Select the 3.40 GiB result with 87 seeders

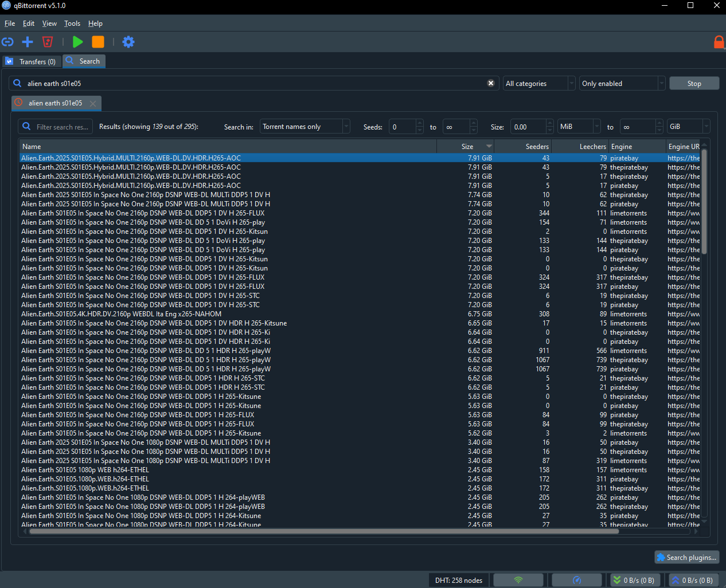click(361, 461)
